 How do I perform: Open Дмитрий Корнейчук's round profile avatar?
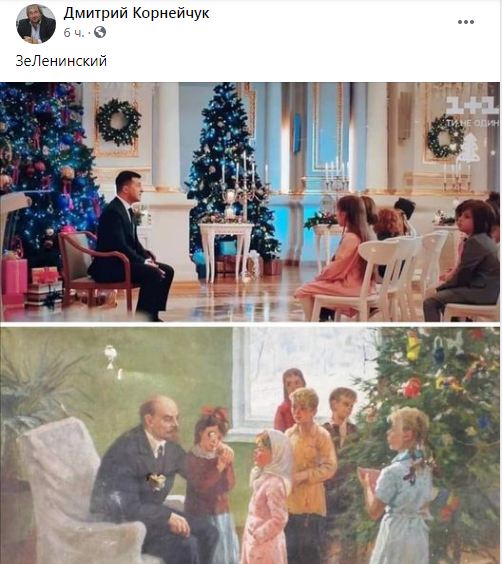36,24
